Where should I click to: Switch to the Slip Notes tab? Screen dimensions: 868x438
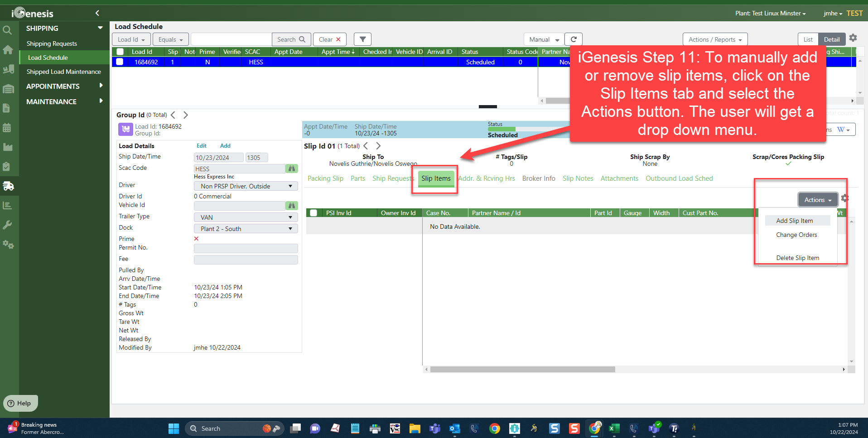point(578,178)
